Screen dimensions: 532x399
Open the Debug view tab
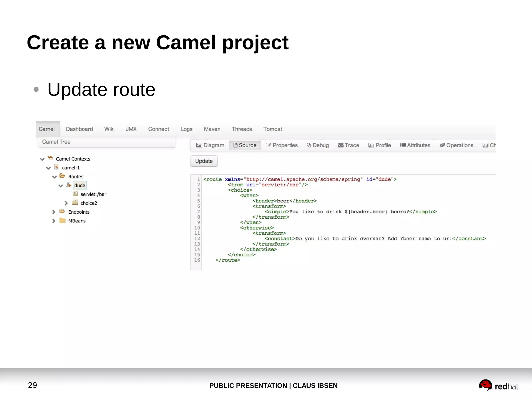[318, 145]
